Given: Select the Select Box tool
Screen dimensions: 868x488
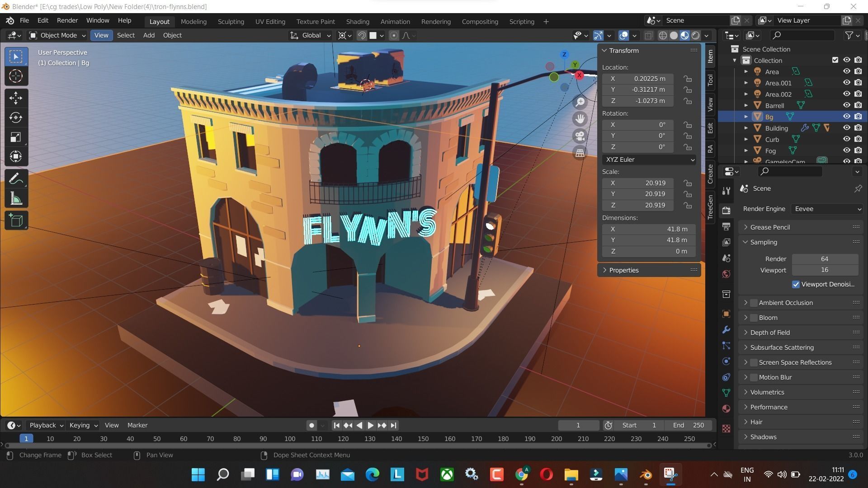Looking at the screenshot, I should 16,57.
